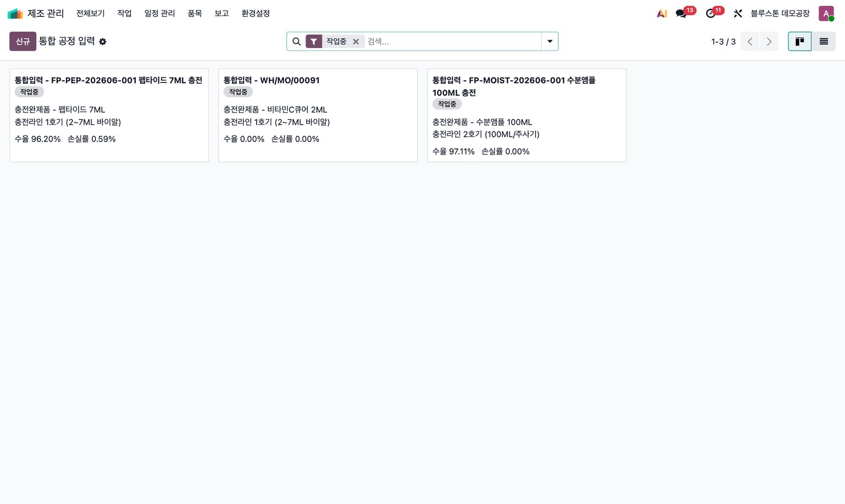Open the 품목 menu
The width and height of the screenshot is (845, 504).
(x=195, y=13)
